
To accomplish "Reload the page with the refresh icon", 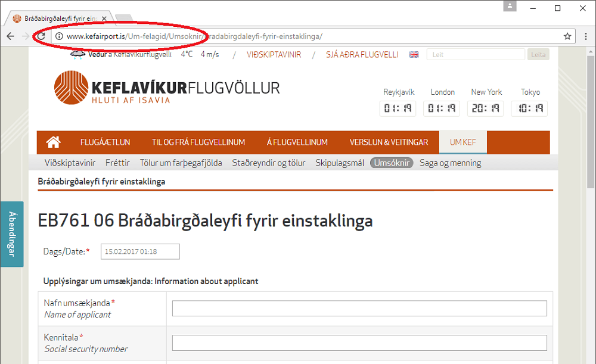I will pos(42,36).
